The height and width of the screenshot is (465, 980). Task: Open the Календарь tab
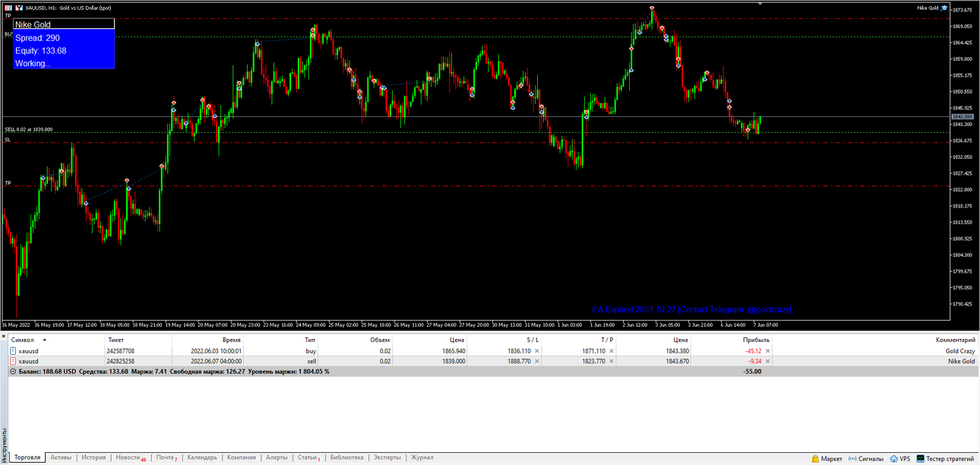coord(202,458)
